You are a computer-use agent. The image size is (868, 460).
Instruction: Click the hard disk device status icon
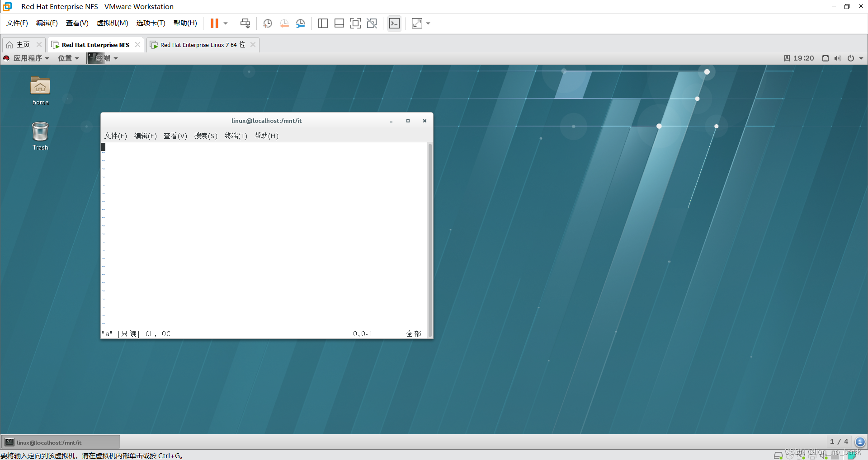click(x=778, y=455)
